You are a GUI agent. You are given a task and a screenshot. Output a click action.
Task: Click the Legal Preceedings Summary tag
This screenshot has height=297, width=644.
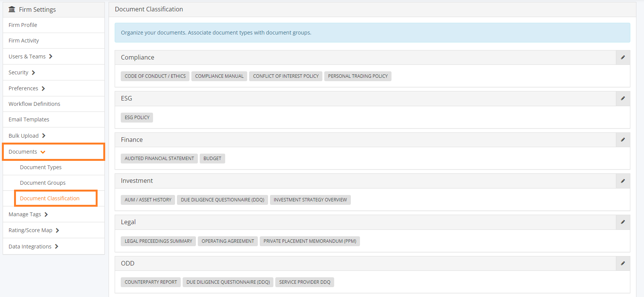(158, 241)
